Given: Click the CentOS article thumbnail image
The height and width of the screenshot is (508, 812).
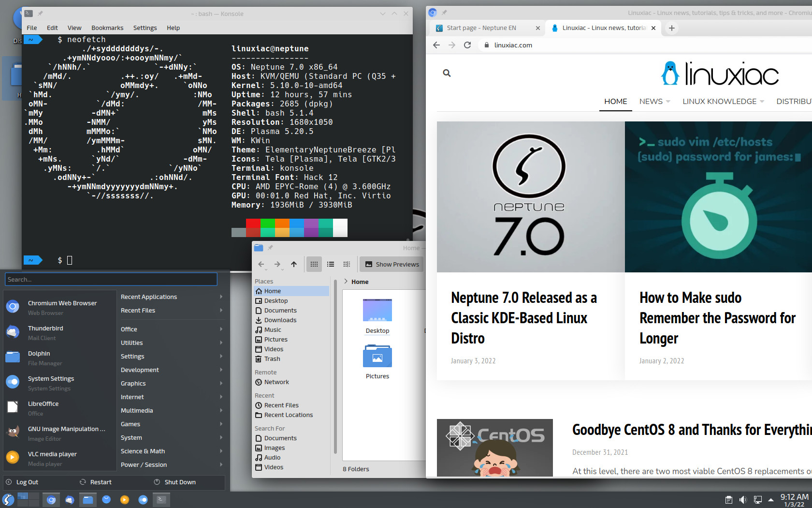Looking at the screenshot, I should click(495, 448).
